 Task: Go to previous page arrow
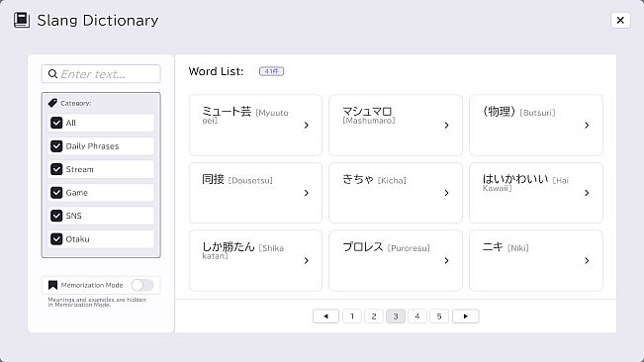pyautogui.click(x=325, y=317)
